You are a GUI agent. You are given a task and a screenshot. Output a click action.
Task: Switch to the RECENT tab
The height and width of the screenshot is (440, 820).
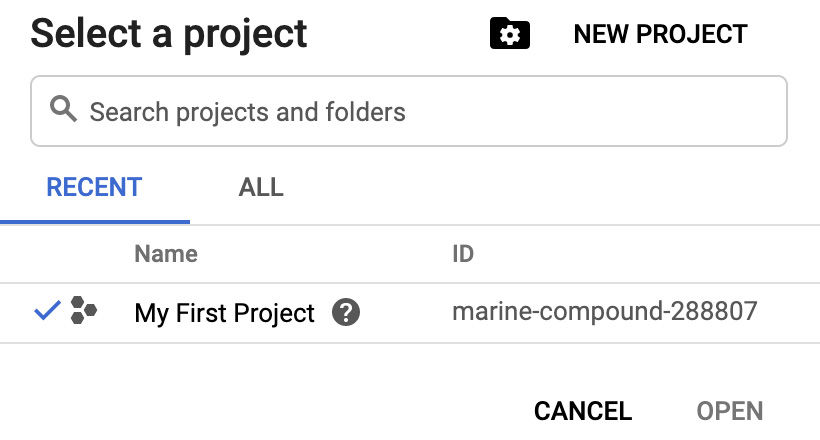[x=95, y=187]
